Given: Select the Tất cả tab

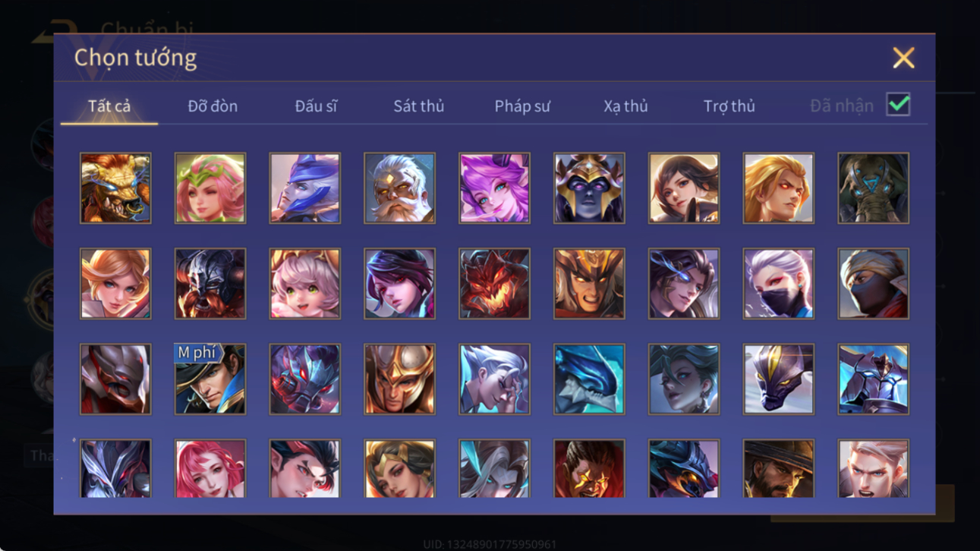Looking at the screenshot, I should (x=109, y=106).
